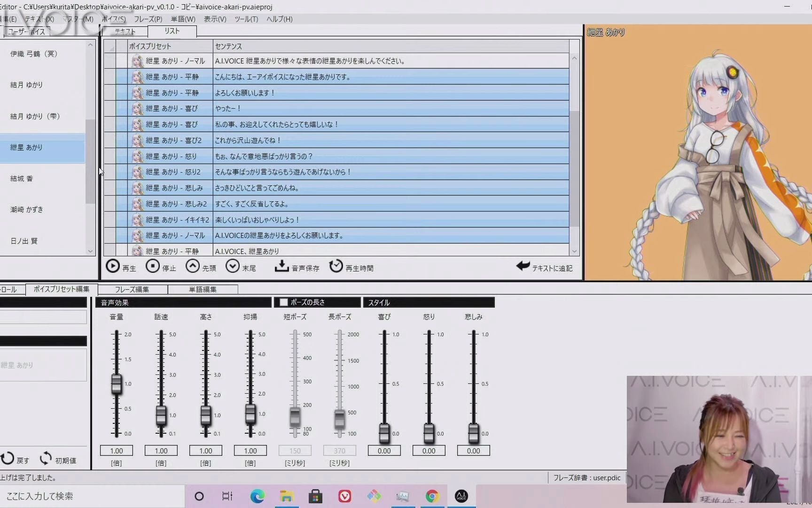Screen dimensions: 812x508
Task: Select row やったー！
Action: click(336, 109)
